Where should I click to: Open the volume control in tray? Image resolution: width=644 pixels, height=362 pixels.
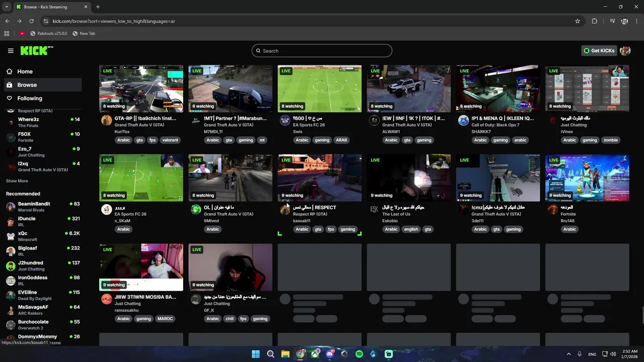coord(613,354)
